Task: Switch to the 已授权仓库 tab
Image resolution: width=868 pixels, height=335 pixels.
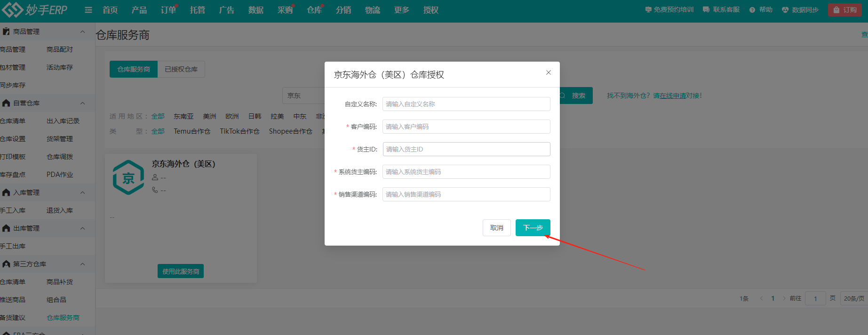Action: point(181,69)
